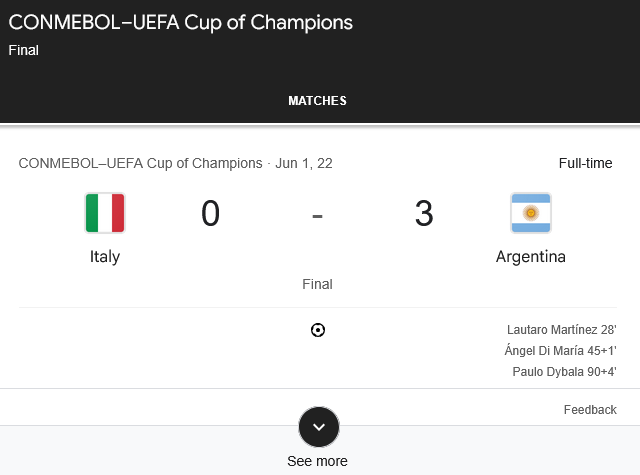Click the goal scorers ball icon
This screenshot has height=475, width=640.
coord(318,330)
